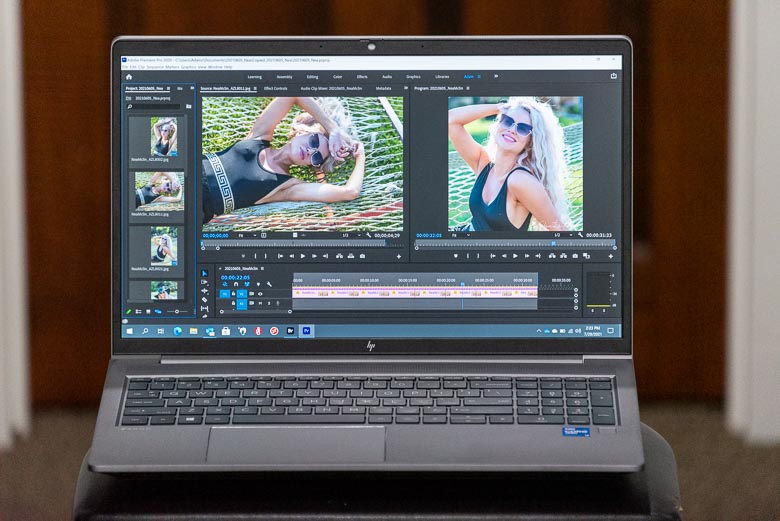The height and width of the screenshot is (521, 780).
Task: Step forward one frame in Program monitor
Action: tap(526, 256)
